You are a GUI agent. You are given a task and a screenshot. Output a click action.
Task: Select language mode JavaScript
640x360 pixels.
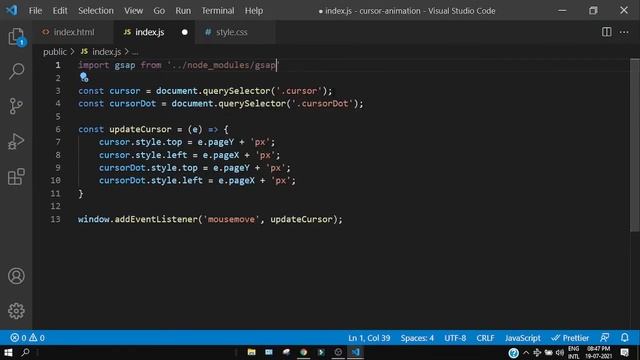[x=522, y=338]
